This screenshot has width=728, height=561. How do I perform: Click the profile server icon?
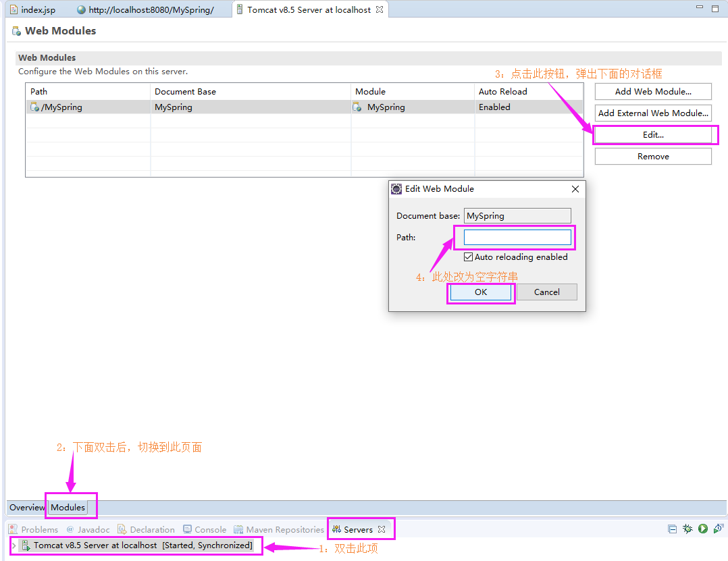(x=719, y=529)
